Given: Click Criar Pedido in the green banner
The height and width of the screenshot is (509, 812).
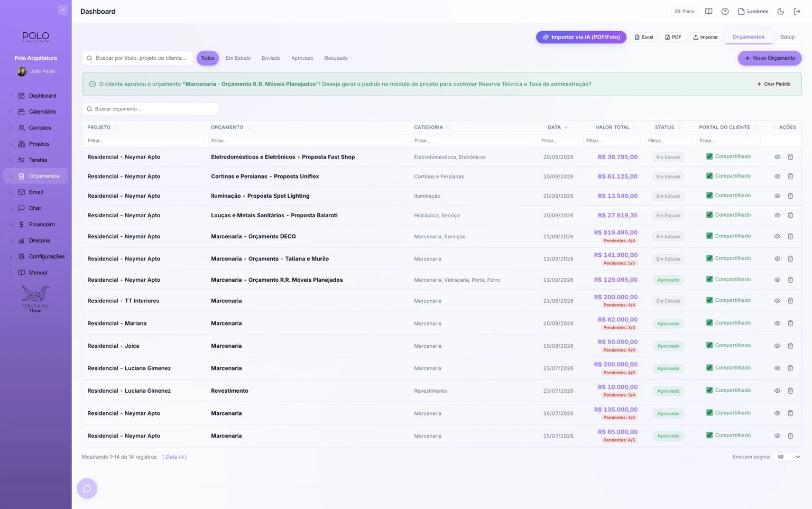Looking at the screenshot, I should coord(774,84).
